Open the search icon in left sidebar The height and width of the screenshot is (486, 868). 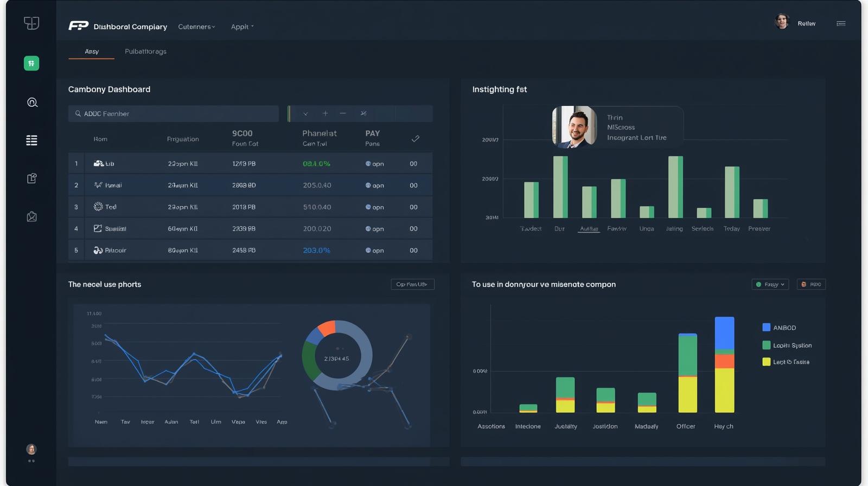pyautogui.click(x=32, y=103)
